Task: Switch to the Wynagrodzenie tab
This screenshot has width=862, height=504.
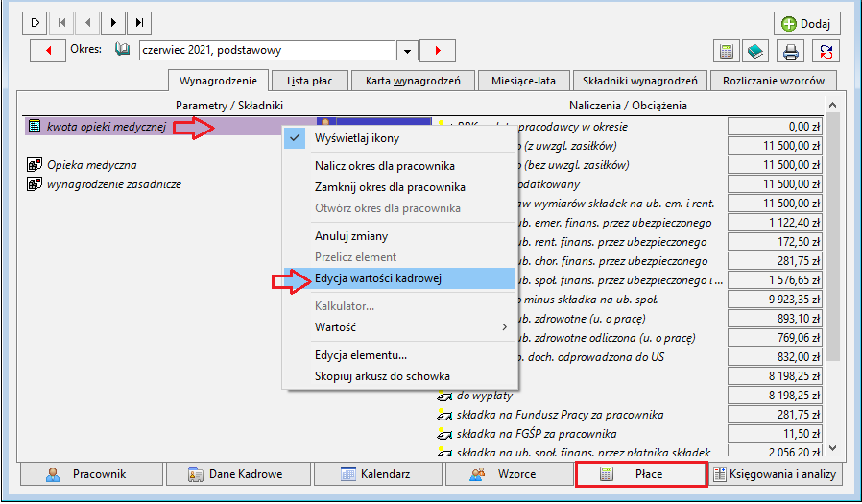Action: (218, 81)
